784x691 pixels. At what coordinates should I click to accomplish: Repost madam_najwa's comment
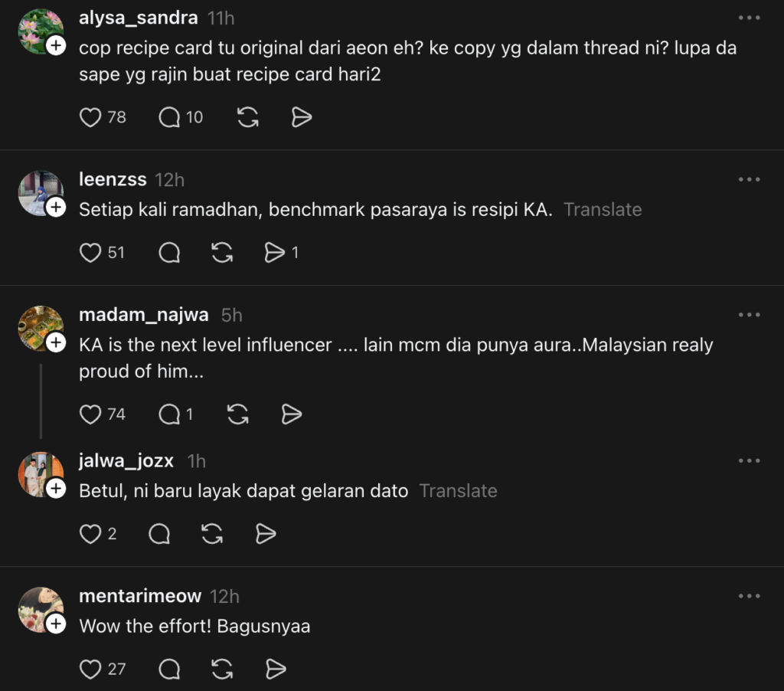pyautogui.click(x=237, y=414)
